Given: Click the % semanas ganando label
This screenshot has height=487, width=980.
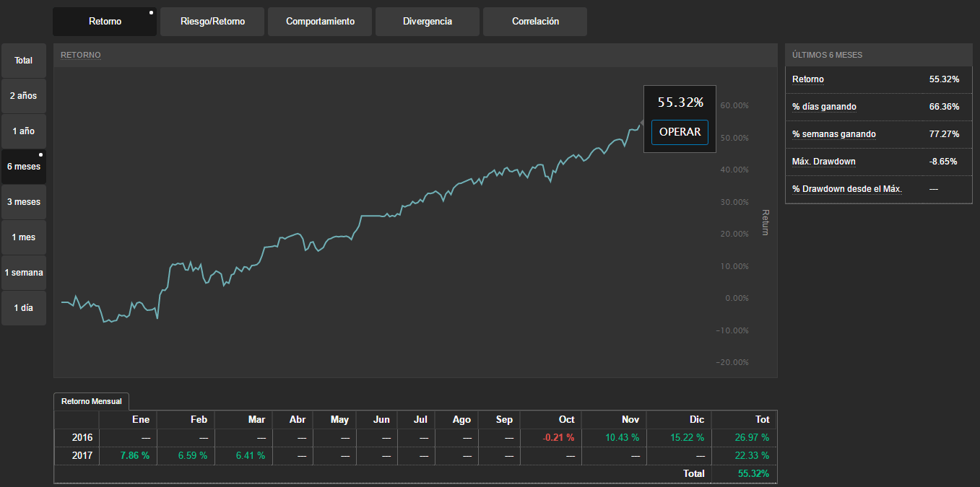Looking at the screenshot, I should [833, 134].
